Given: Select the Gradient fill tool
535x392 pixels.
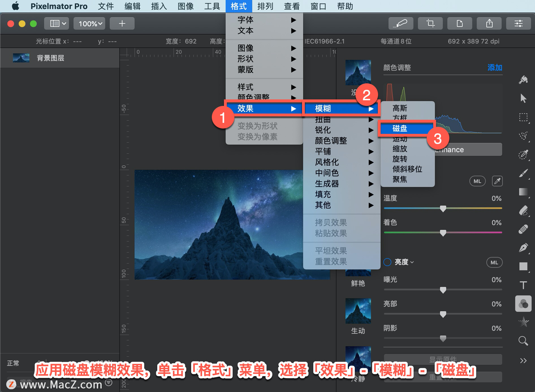Looking at the screenshot, I should pyautogui.click(x=523, y=192).
